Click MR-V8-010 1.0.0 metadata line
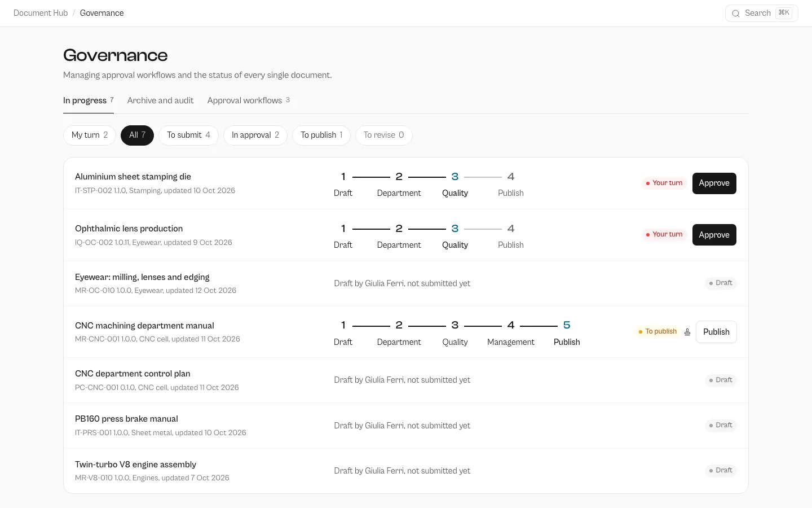Screen dimensions: 812x508 pyautogui.click(x=152, y=478)
